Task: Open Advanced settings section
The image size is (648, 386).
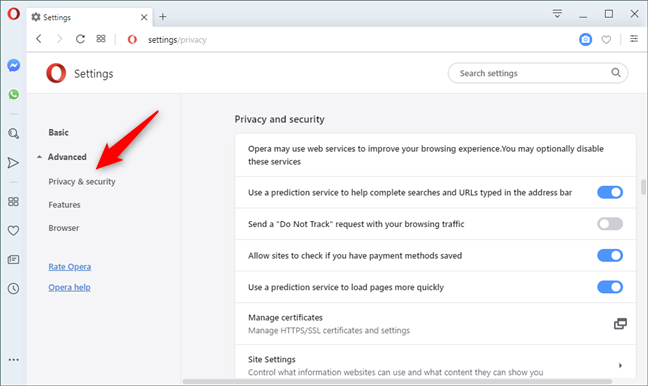Action: pos(67,157)
